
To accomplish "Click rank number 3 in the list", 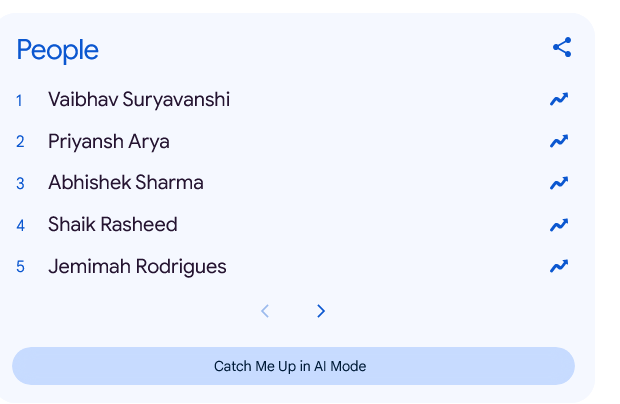I will point(20,184).
